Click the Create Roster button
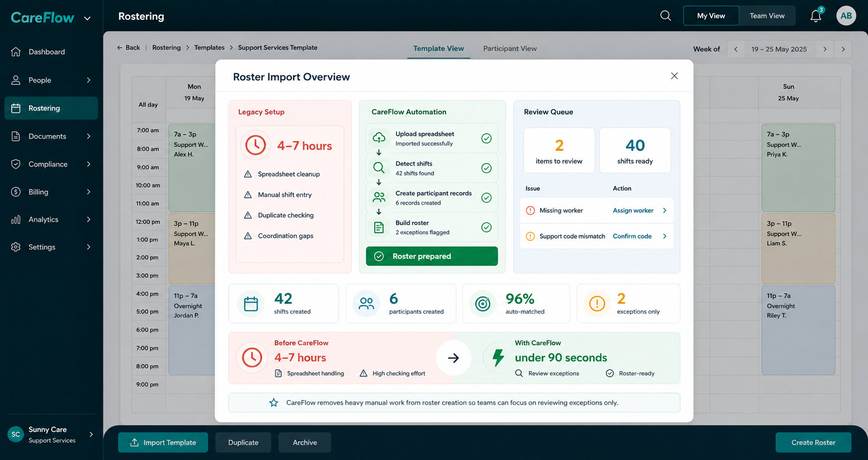Viewport: 868px width, 460px height. [x=813, y=442]
